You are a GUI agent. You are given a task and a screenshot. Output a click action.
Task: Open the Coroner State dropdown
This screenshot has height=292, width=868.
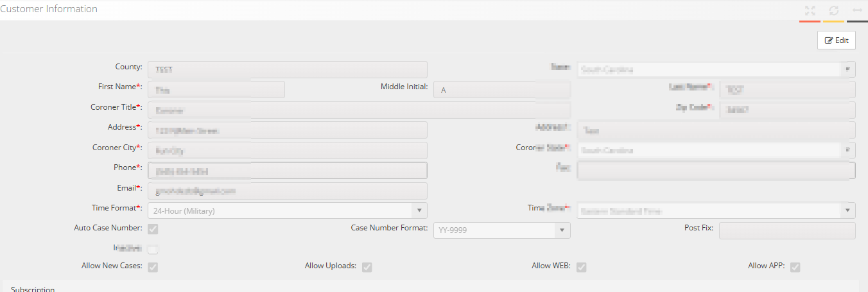pos(716,150)
